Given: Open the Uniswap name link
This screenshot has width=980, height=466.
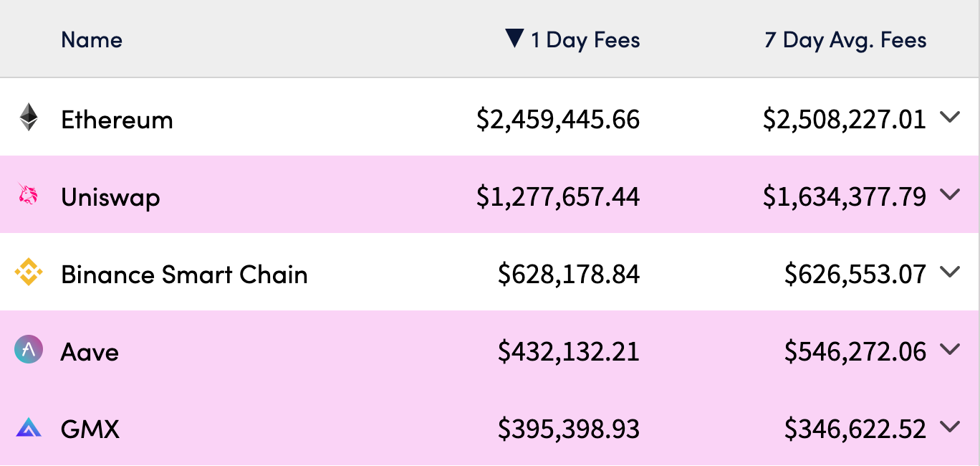Looking at the screenshot, I should (110, 197).
